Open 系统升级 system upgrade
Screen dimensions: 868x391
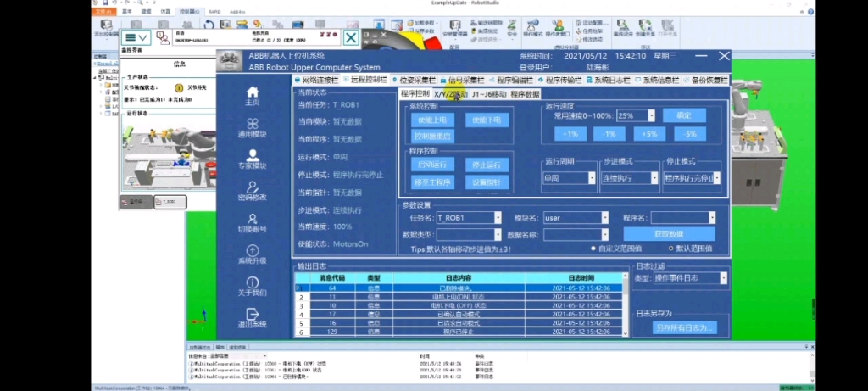pyautogui.click(x=253, y=254)
